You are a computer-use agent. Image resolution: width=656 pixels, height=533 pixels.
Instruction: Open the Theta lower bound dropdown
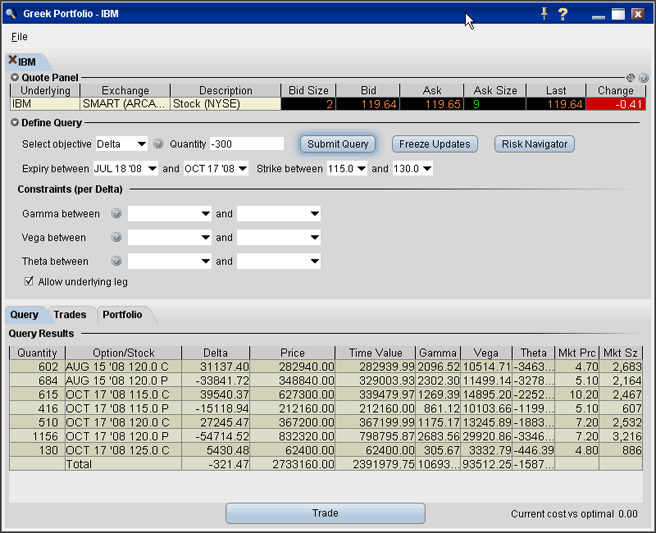(169, 261)
